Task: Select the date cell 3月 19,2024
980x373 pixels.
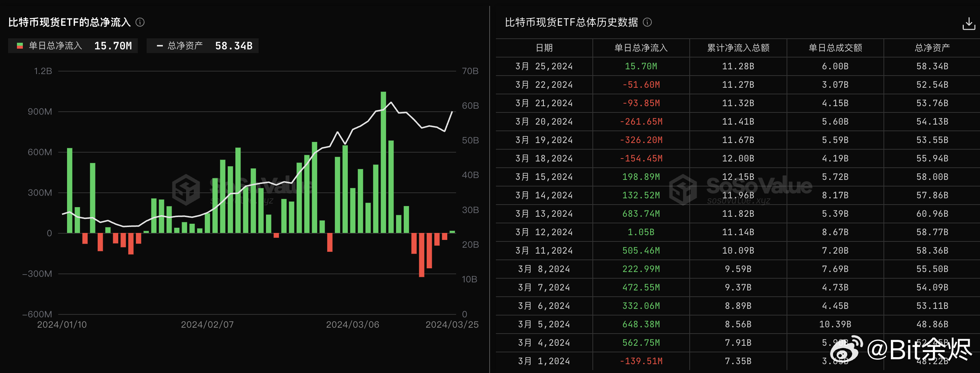Action: 544,140
